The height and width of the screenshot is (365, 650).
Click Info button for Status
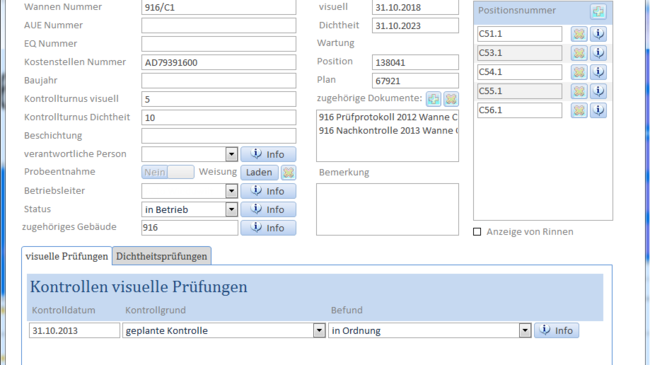(268, 209)
